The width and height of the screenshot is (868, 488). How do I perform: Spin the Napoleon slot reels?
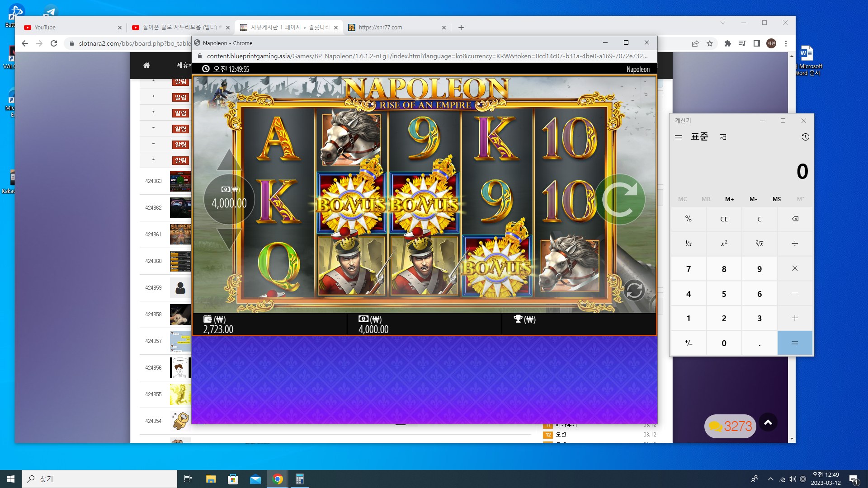pyautogui.click(x=620, y=199)
